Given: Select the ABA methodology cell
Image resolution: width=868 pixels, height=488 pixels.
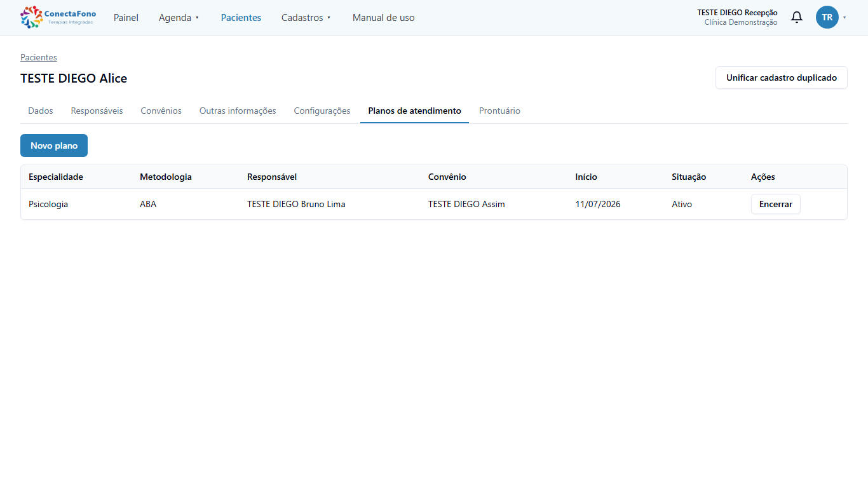Looking at the screenshot, I should (148, 204).
